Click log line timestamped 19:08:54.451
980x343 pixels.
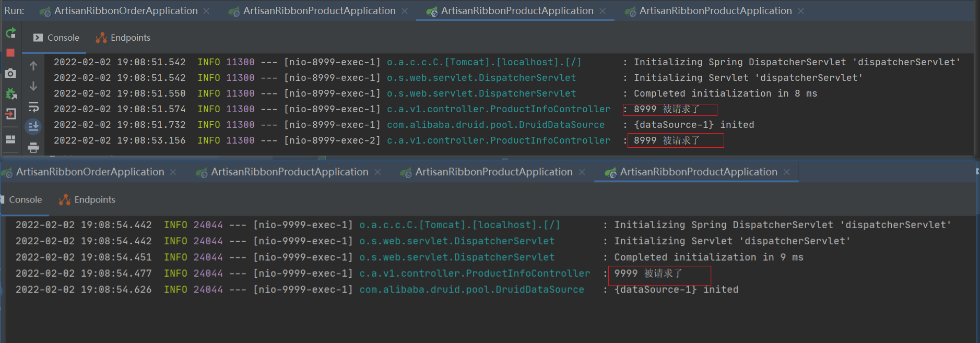point(409,257)
